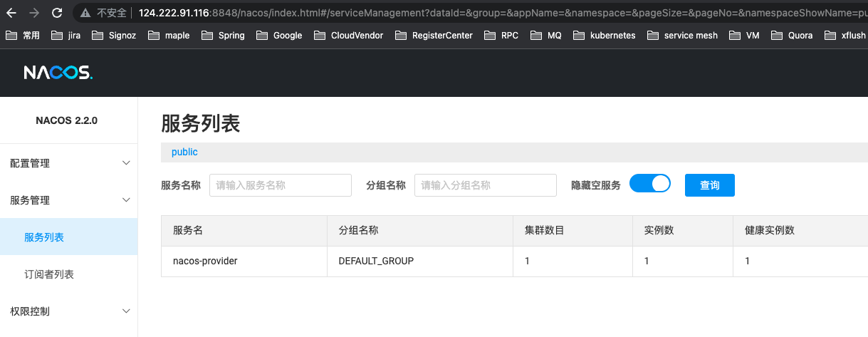Viewport: 868px width, 337px height.
Task: Open the CloudVendor bookmarks folder
Action: 348,35
